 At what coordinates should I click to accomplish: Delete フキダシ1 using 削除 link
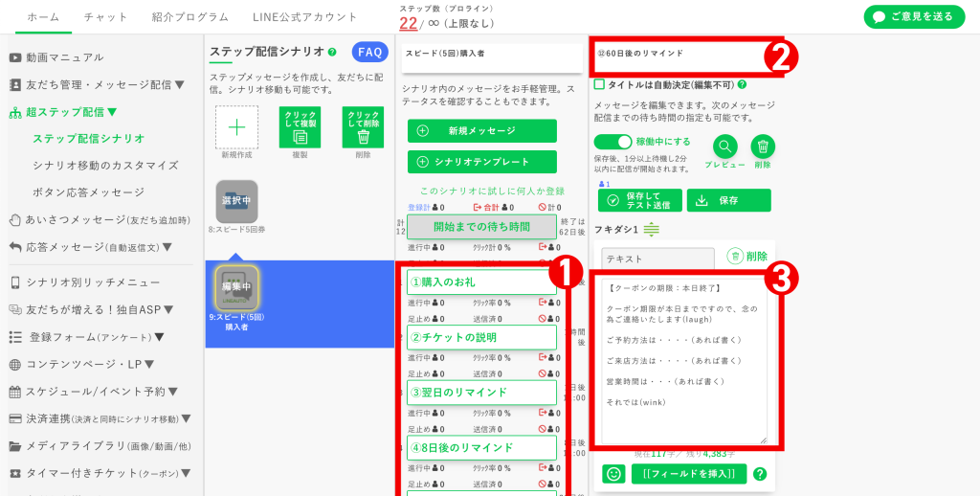(x=746, y=256)
